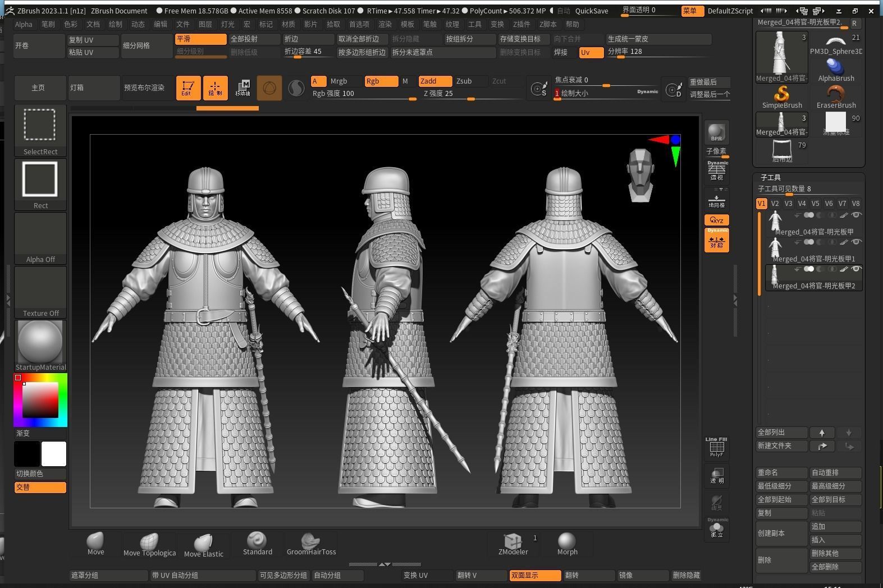Screen dimensions: 883x588
Task: Toggle the 交替 alternate color button
Action: [x=40, y=488]
